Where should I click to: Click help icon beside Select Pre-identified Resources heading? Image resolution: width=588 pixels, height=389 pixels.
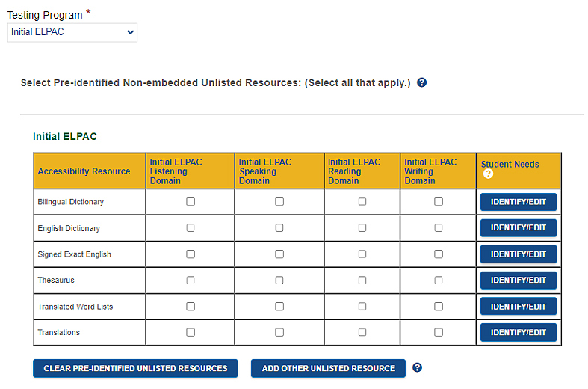[422, 82]
